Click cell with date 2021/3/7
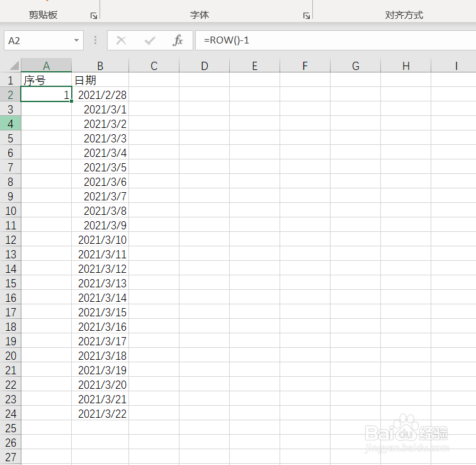The height and width of the screenshot is (465, 476). pos(100,196)
